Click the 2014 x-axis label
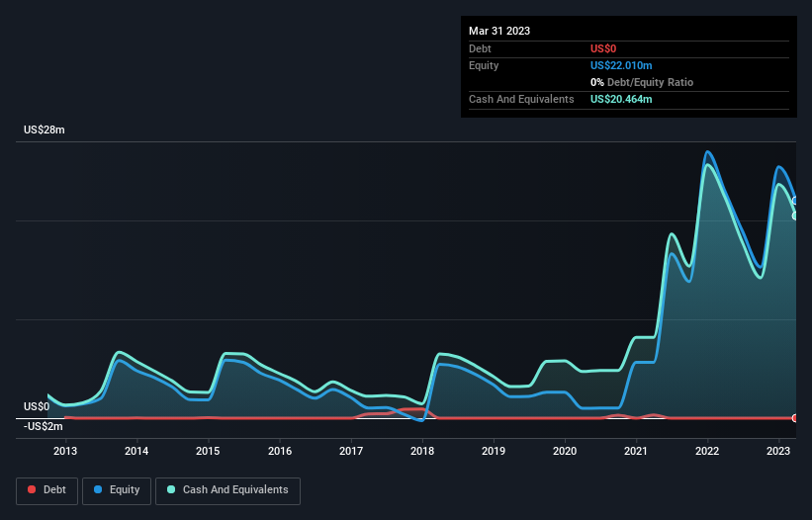Image resolution: width=812 pixels, height=520 pixels. 136,451
